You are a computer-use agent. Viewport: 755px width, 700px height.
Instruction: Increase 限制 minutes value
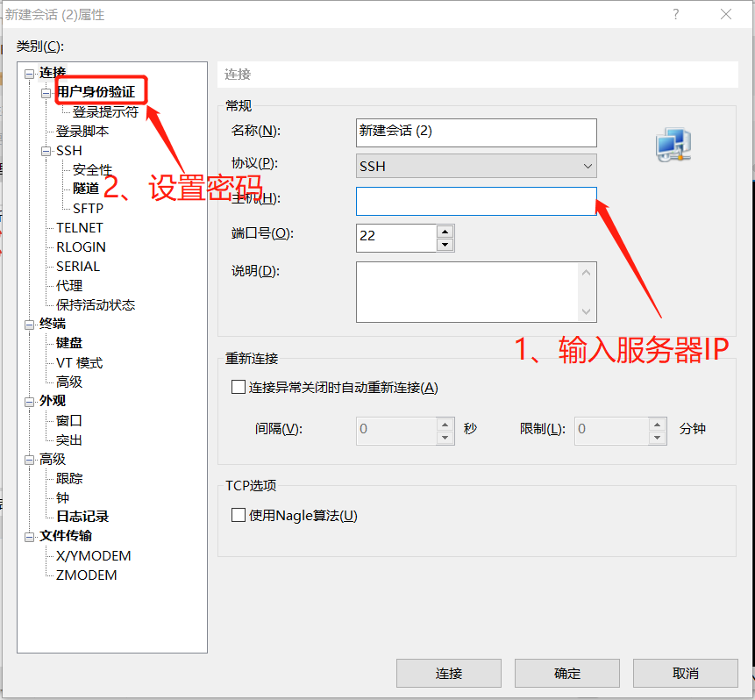(x=658, y=425)
